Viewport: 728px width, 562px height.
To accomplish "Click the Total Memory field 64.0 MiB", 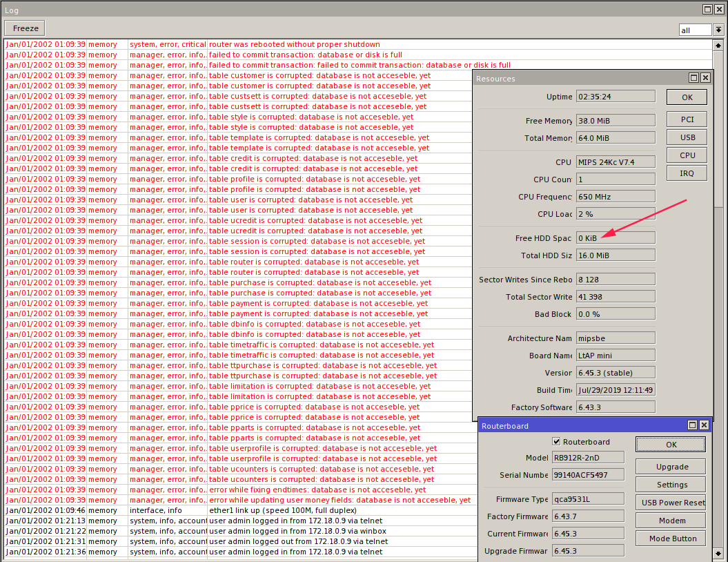I will point(616,138).
